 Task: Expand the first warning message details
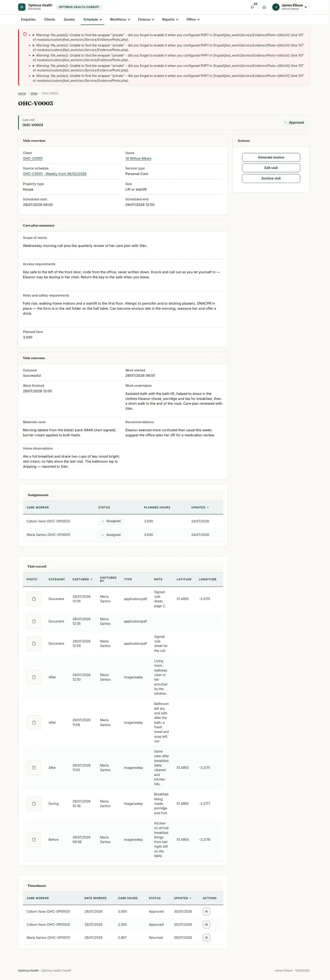[34, 35]
